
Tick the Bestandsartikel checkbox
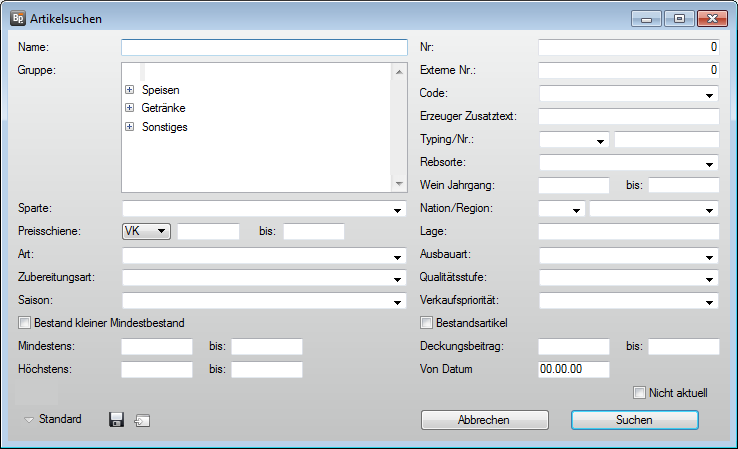[427, 322]
